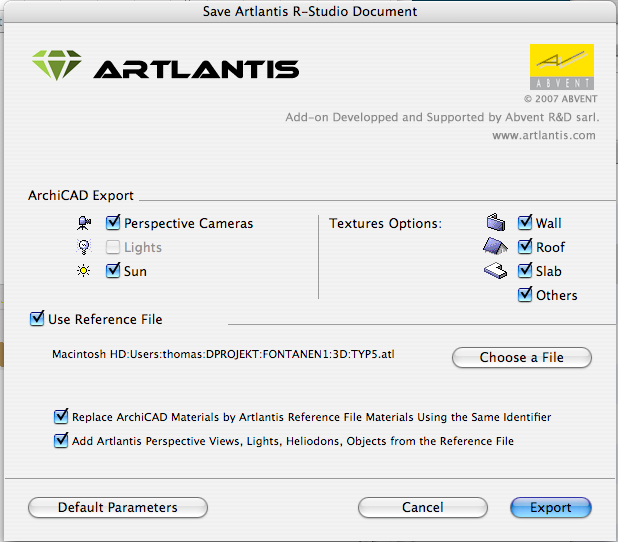Click the camera icon beside Perspective Cameras
The height and width of the screenshot is (542, 618).
tap(84, 223)
